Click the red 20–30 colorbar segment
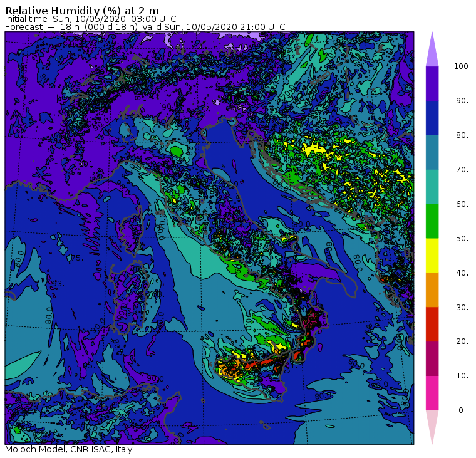Viewport: 476px width, 458px height. coord(432,325)
